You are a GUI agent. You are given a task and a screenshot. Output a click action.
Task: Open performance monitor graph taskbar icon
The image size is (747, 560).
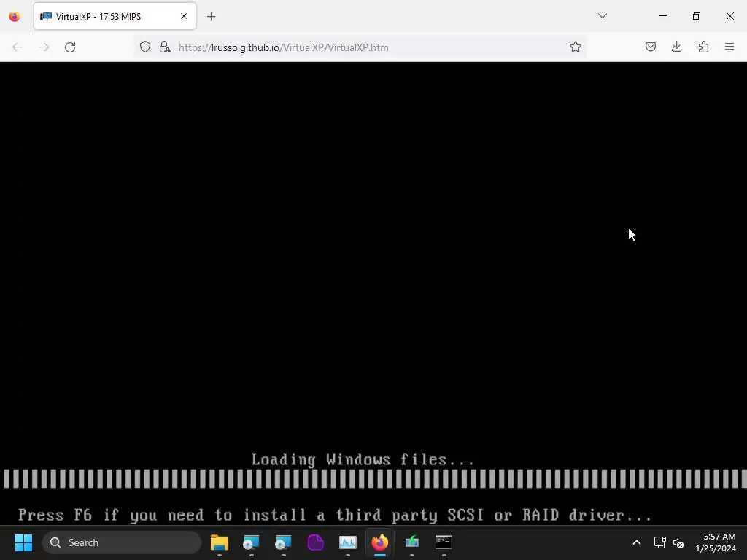click(x=348, y=542)
